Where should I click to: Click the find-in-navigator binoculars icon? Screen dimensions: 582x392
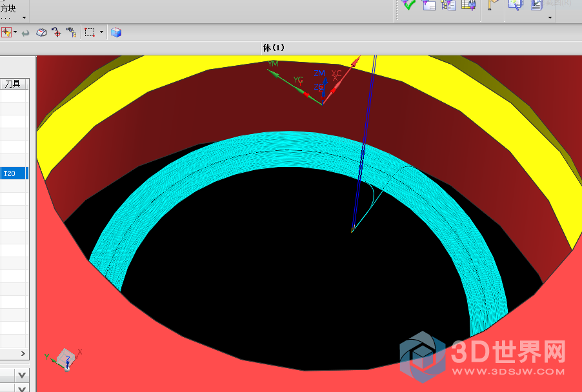(71, 33)
